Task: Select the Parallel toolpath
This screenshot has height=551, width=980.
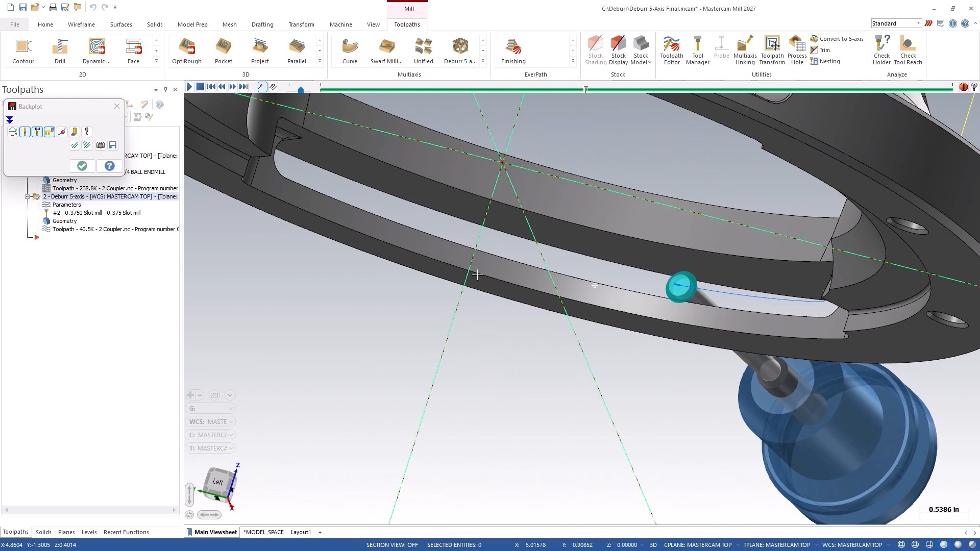Action: pos(297,51)
